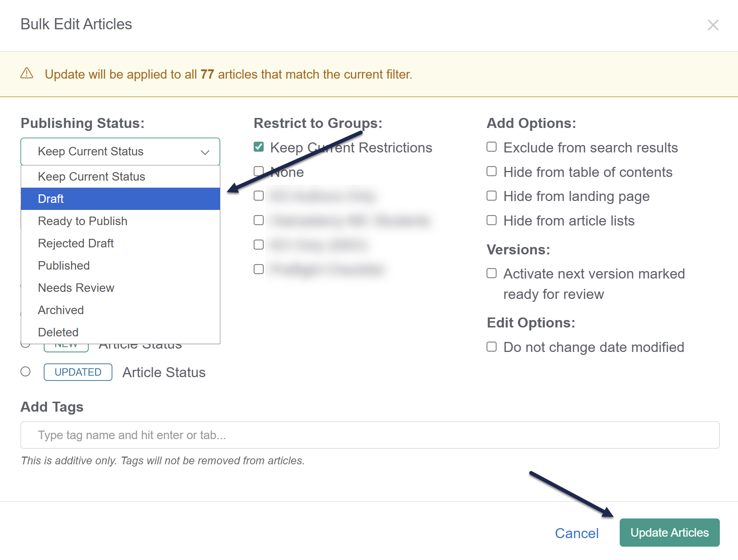
Task: Click the Cancel link
Action: pyautogui.click(x=577, y=533)
